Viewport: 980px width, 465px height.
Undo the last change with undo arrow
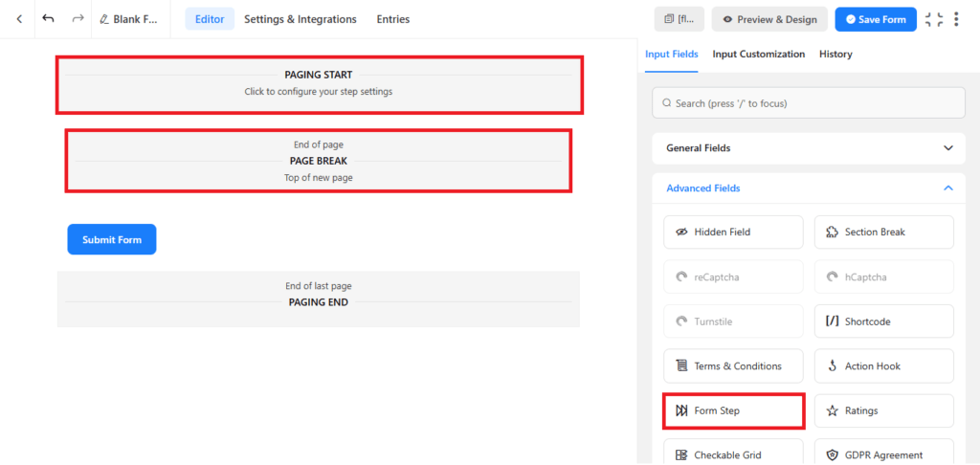[x=48, y=19]
